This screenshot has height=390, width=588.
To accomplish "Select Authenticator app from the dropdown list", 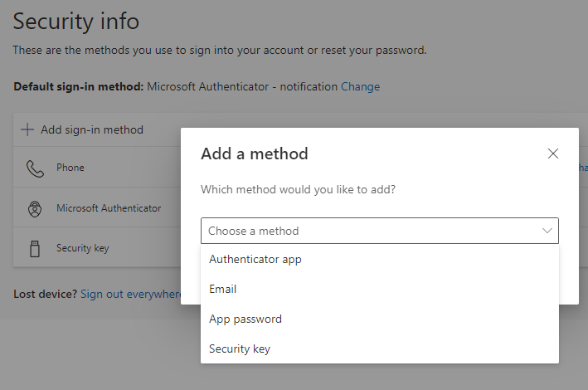I will (255, 259).
